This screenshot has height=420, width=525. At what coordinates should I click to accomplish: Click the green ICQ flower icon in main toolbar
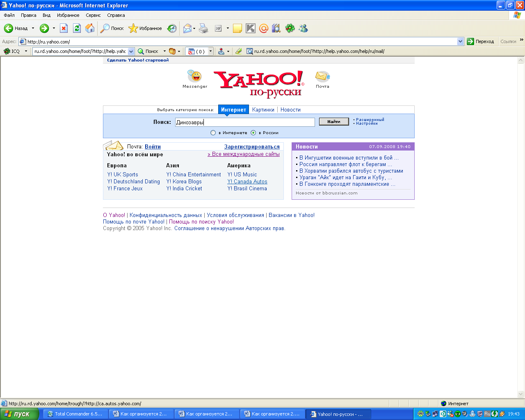[x=290, y=28]
